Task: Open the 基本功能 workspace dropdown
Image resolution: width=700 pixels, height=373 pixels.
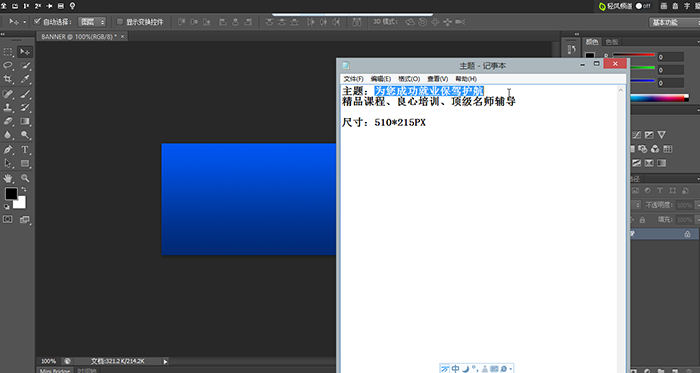Action: pos(673,22)
